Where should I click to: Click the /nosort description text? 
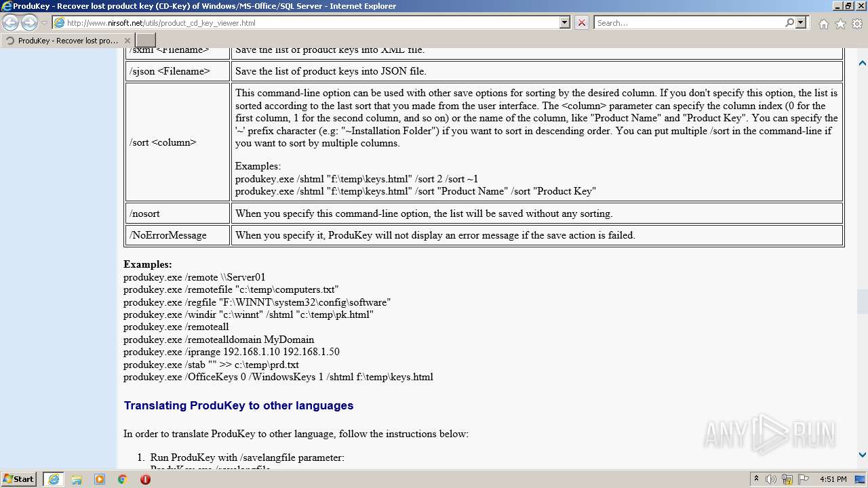pos(424,213)
